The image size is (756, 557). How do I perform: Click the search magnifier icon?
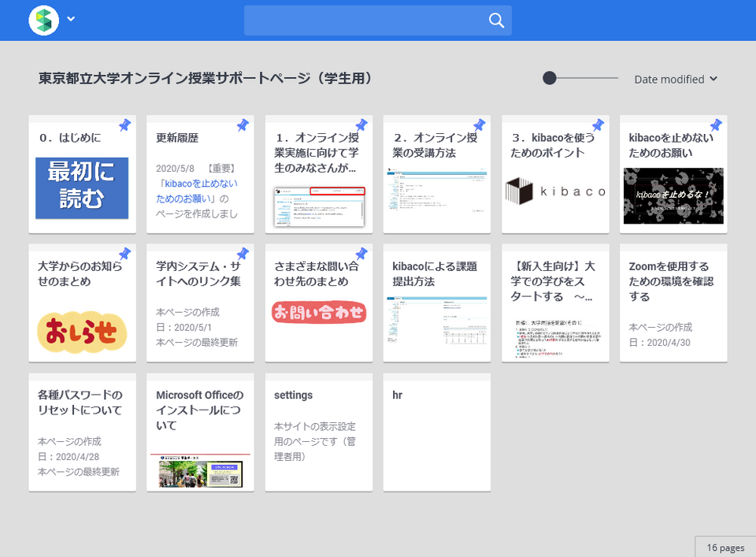coord(496,20)
